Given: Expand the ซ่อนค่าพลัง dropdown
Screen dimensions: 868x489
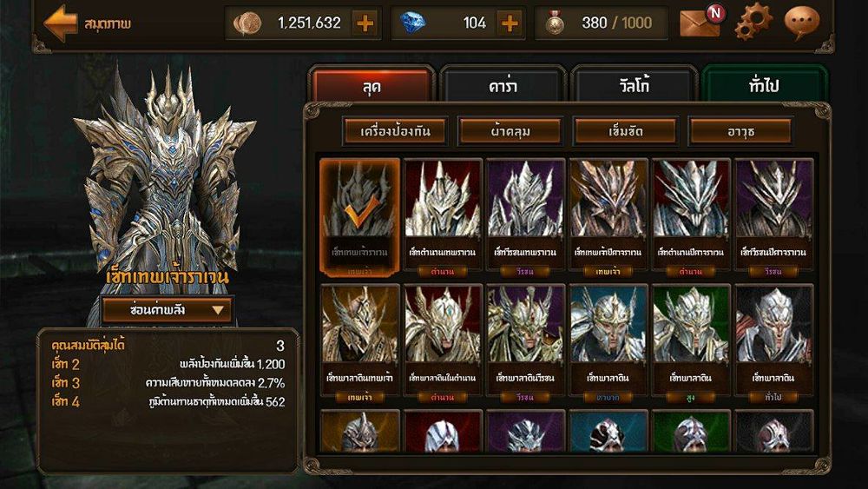Looking at the screenshot, I should [168, 309].
